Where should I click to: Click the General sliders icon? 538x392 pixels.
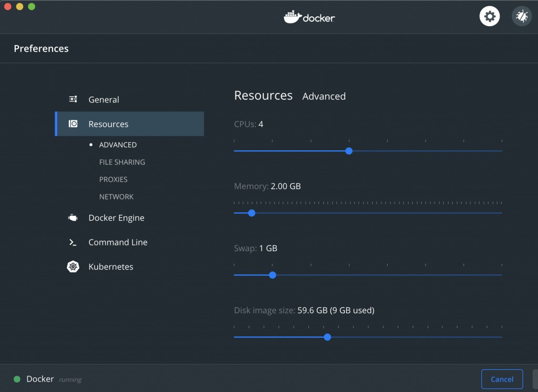click(73, 99)
